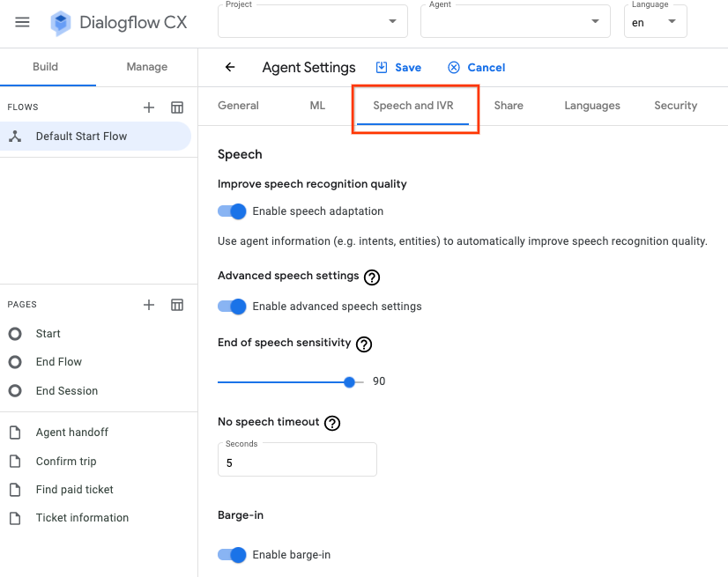This screenshot has height=577, width=728.
Task: Open Advanced speech settings help icon
Action: click(x=372, y=277)
